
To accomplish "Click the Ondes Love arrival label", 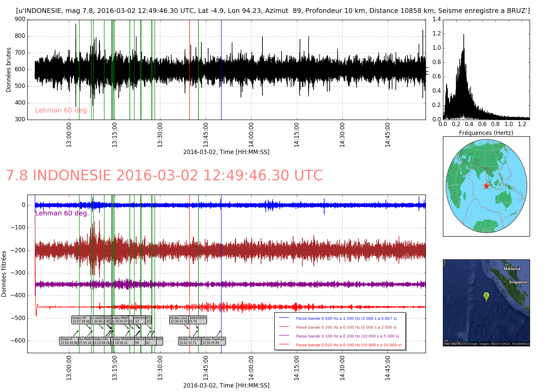I will pyautogui.click(x=179, y=320).
